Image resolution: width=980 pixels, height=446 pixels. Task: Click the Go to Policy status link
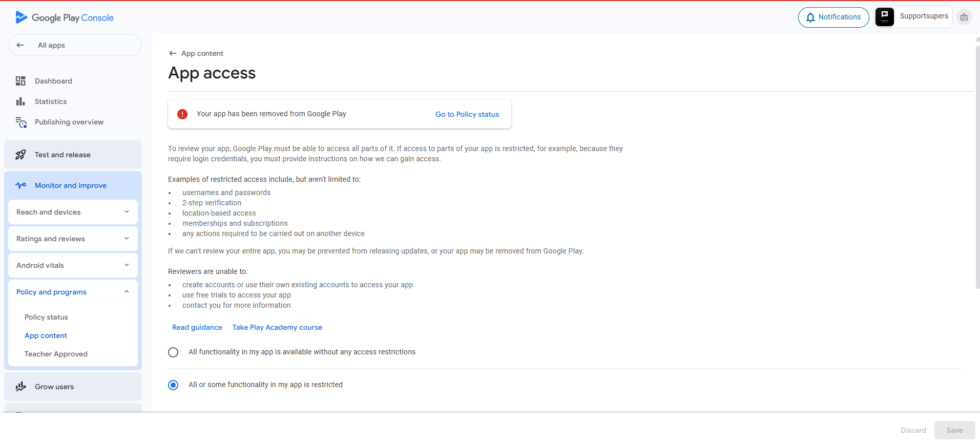point(467,114)
